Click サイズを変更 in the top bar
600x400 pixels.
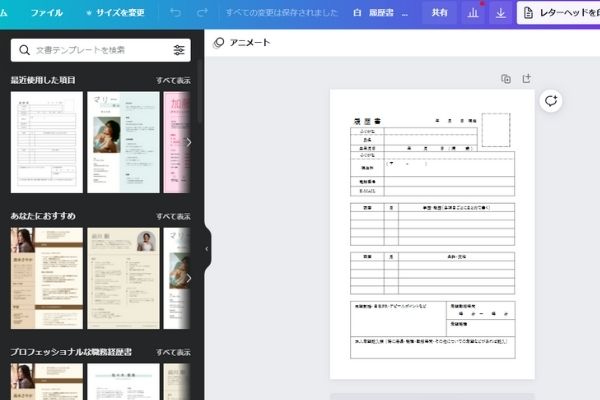click(x=115, y=13)
